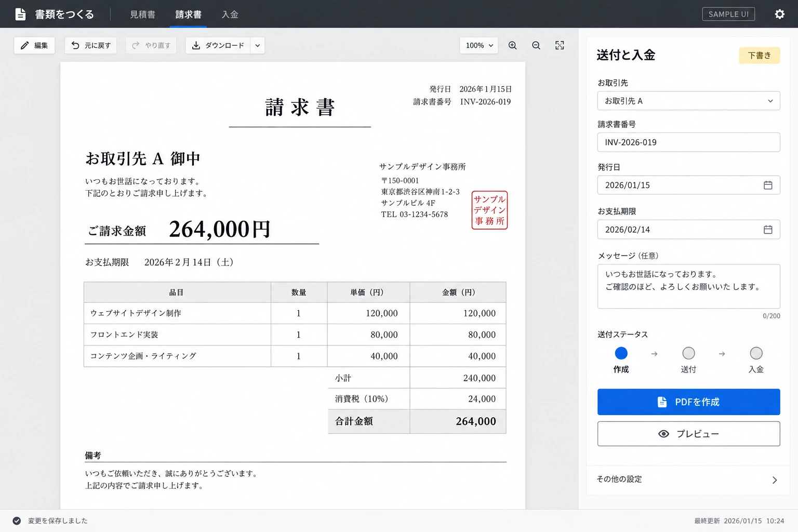This screenshot has height=532, width=798.
Task: Click サンプルデザイン事務所 sender name
Action: [422, 167]
